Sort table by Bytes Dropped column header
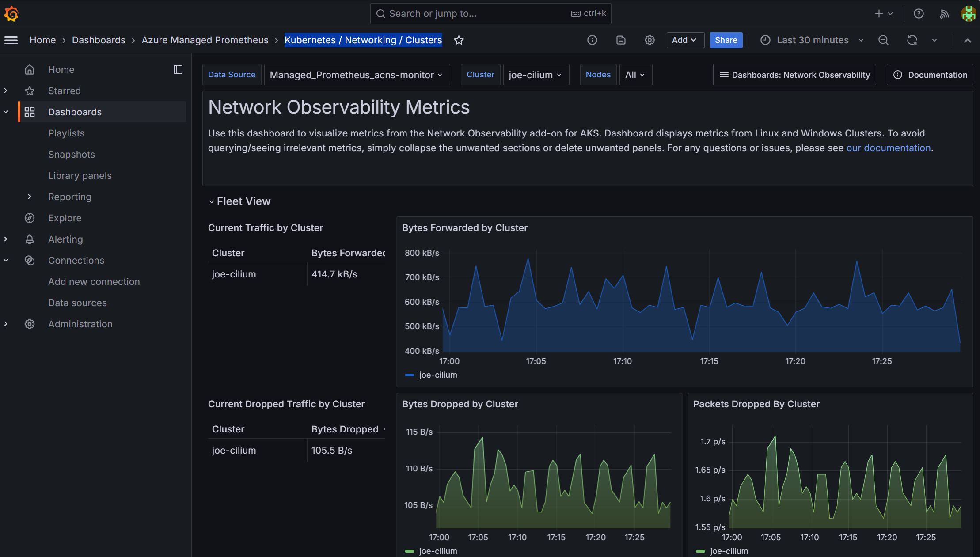Screen dimensions: 980x557 345,429
